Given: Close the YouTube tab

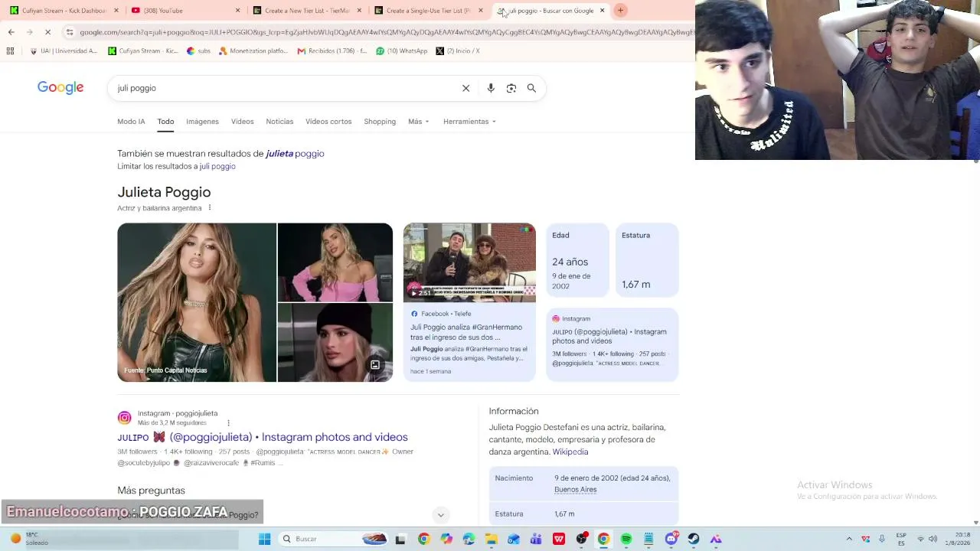Looking at the screenshot, I should coord(237,11).
